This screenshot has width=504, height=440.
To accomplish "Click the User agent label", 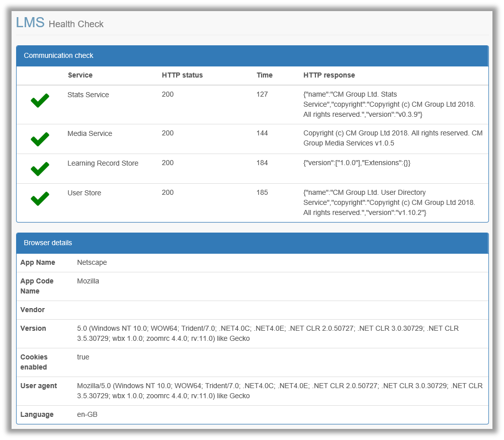I will click(39, 386).
